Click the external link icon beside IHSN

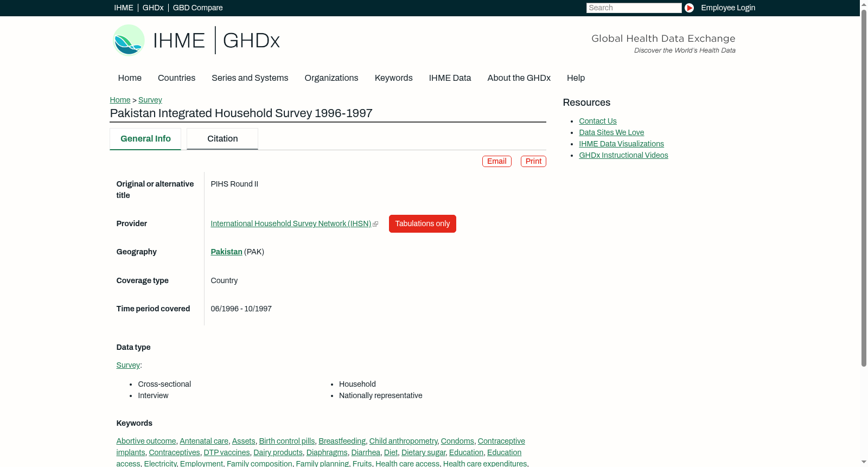click(375, 224)
